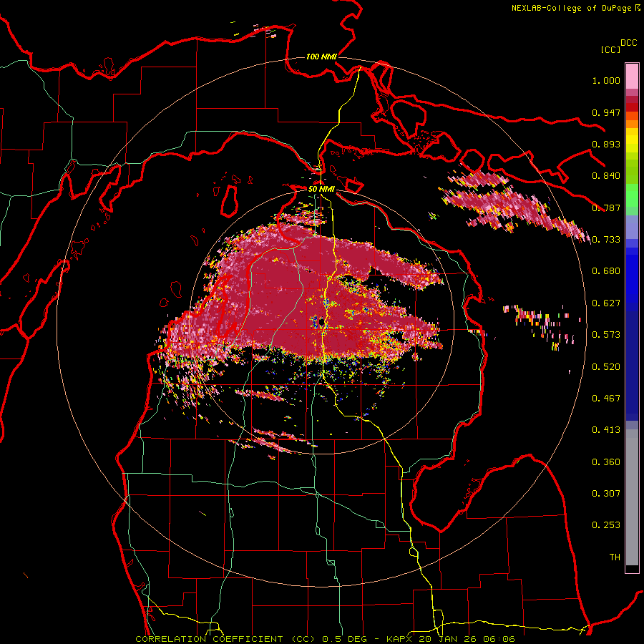This screenshot has height=644, width=644.
Task: Select the 0.627 scale value
Action: [x=606, y=303]
